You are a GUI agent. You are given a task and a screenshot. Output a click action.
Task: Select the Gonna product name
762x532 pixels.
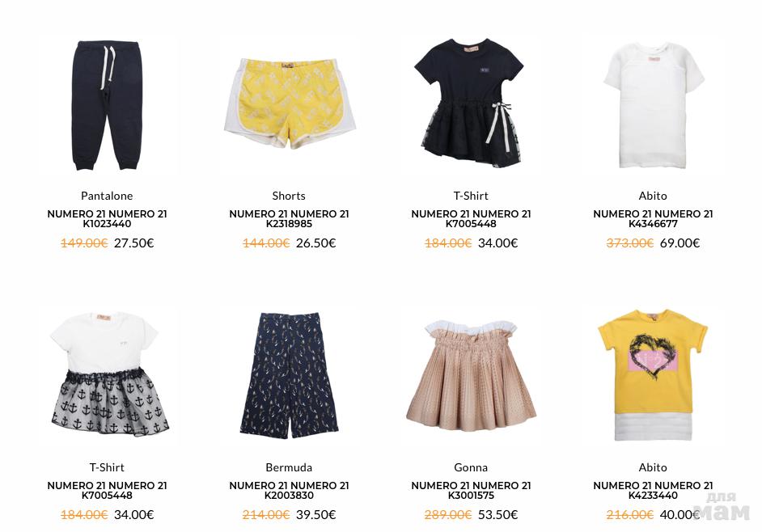[x=471, y=467]
